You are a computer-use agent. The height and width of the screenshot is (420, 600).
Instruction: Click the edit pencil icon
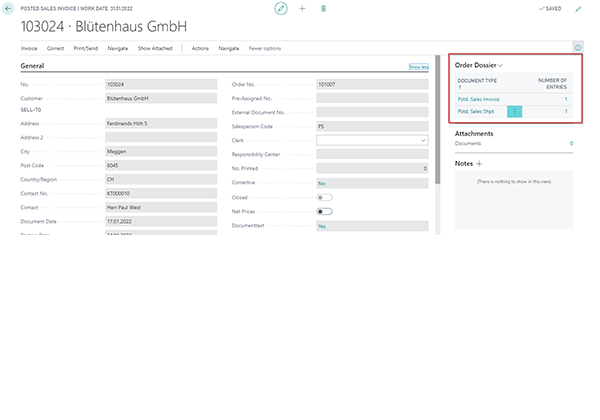[280, 8]
